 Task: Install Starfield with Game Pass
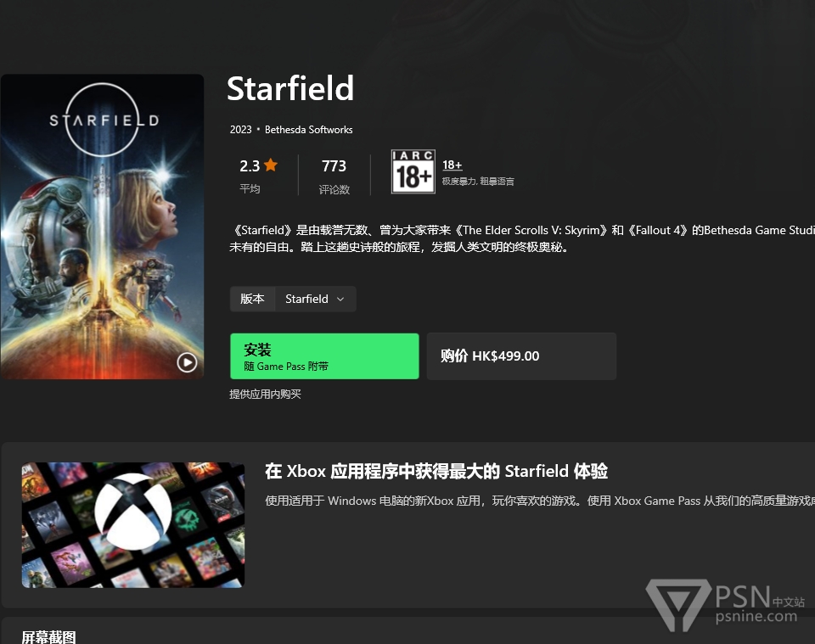click(324, 356)
